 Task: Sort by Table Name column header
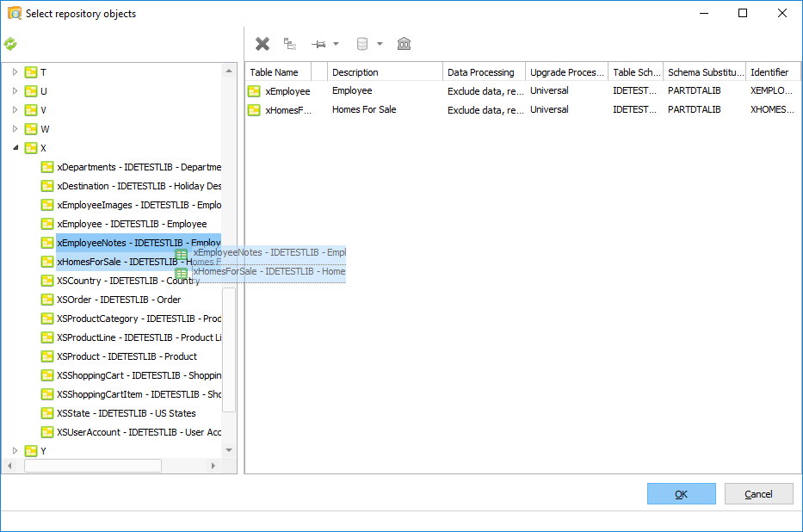pyautogui.click(x=279, y=72)
